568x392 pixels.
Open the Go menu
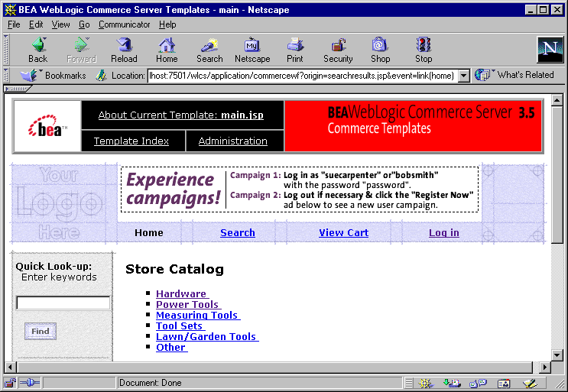pos(84,24)
